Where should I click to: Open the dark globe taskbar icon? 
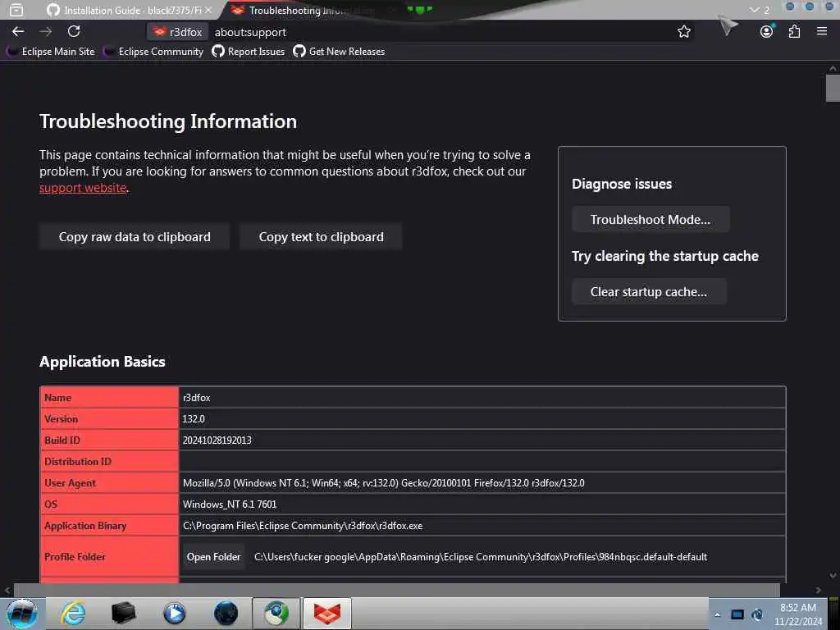[x=226, y=614]
